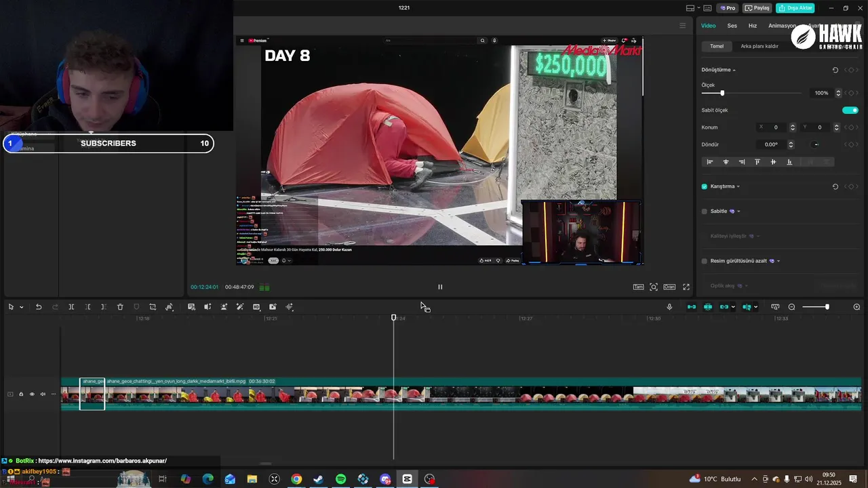Click the rotation dial knob
The width and height of the screenshot is (868, 488).
(816, 144)
